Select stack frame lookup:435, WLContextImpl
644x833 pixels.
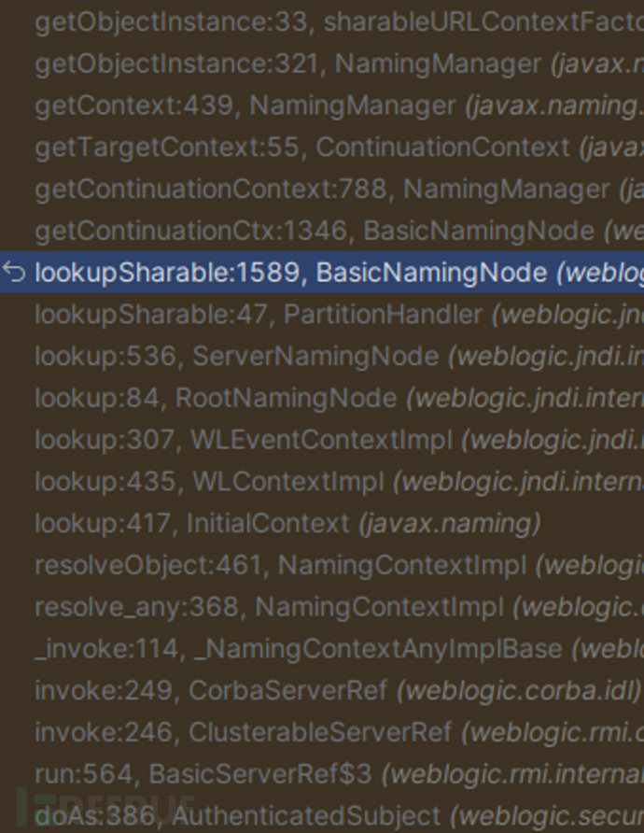click(x=322, y=481)
